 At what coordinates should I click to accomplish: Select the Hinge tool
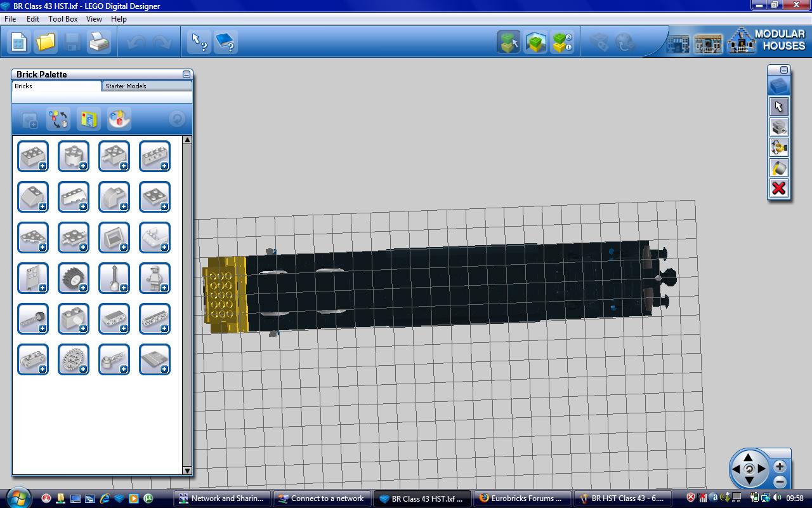(779, 147)
